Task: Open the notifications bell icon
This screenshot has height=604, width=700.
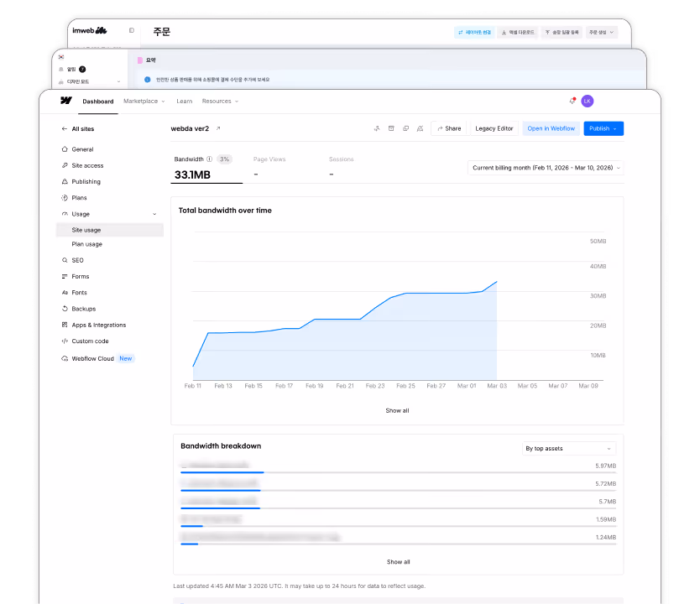Action: [x=572, y=101]
